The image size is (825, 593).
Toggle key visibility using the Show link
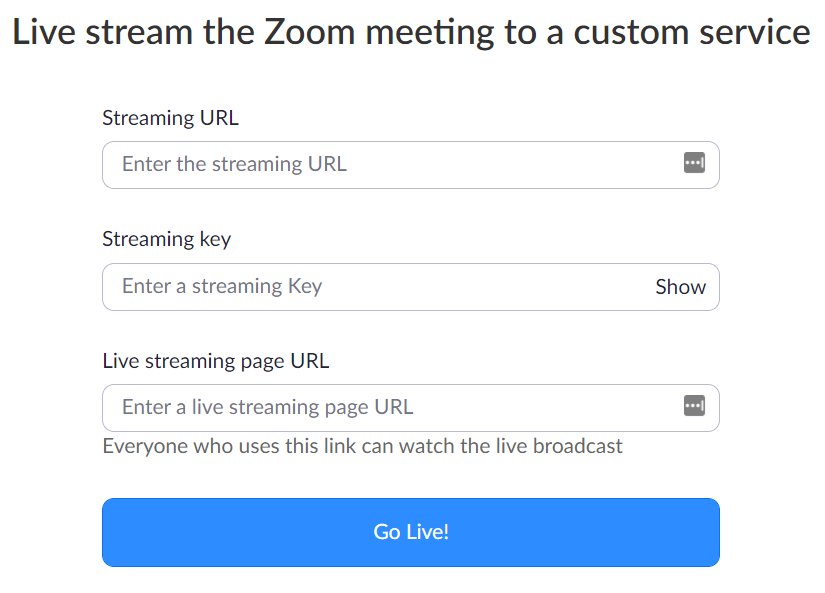[x=680, y=287]
